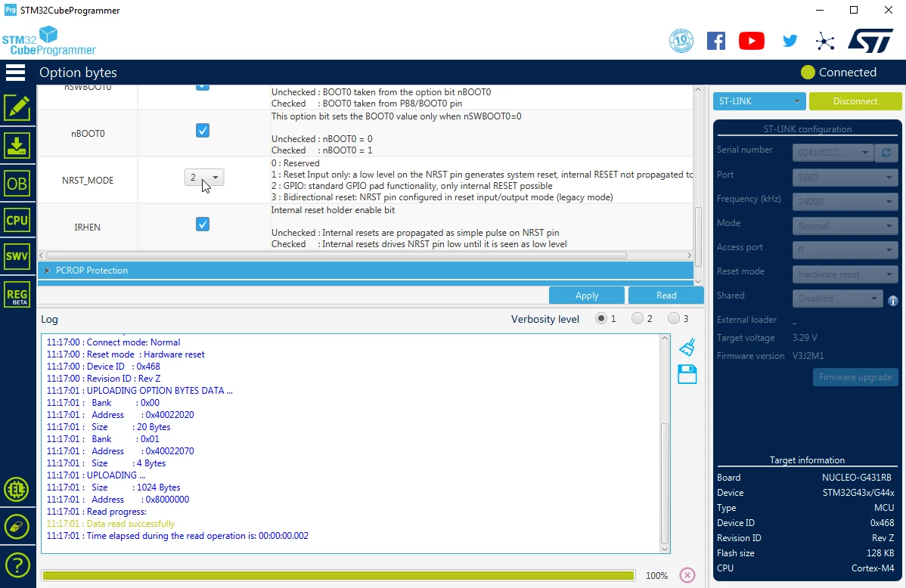Screen dimensions: 906x588
Task: Click the log vertical scrollbar
Action: coord(665,483)
